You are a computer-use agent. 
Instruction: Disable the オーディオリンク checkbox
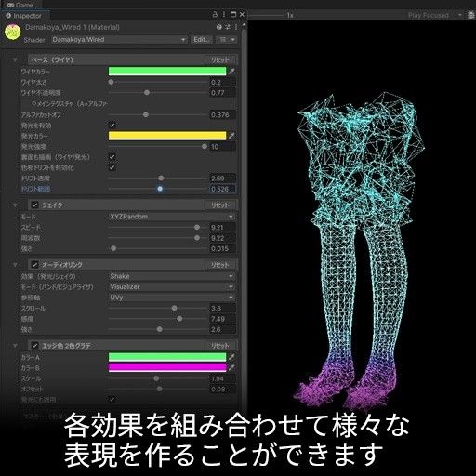[x=34, y=265]
